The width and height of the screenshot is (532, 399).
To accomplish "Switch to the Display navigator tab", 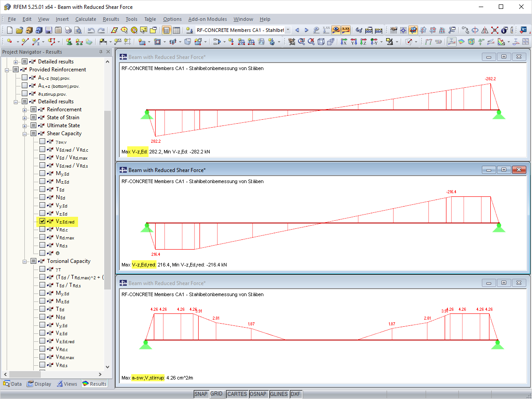I will (x=39, y=384).
